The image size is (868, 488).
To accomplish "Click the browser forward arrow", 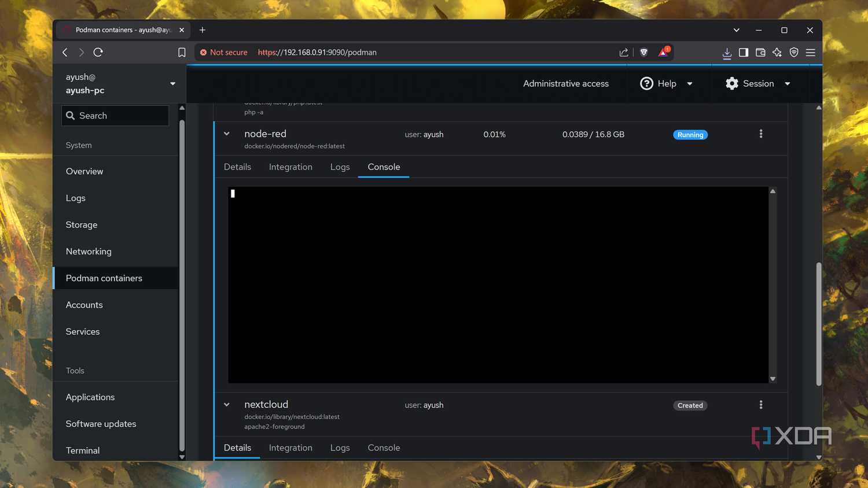I will [x=82, y=52].
